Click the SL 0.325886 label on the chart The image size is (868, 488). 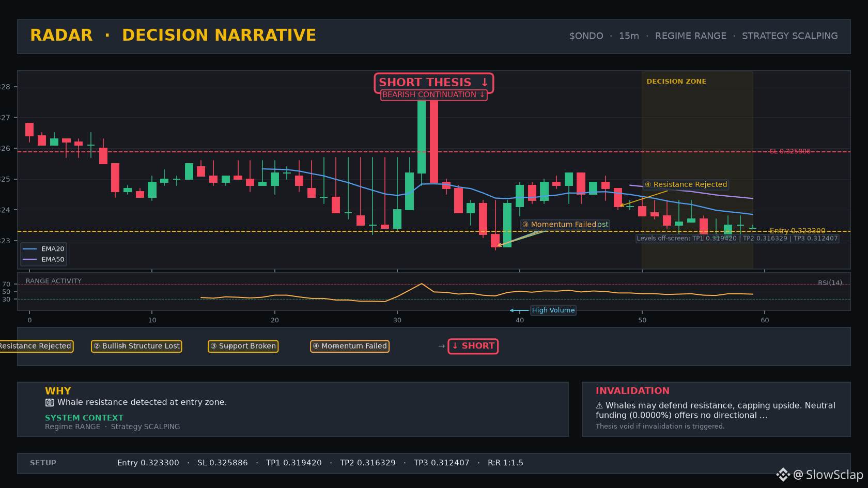[x=790, y=151]
